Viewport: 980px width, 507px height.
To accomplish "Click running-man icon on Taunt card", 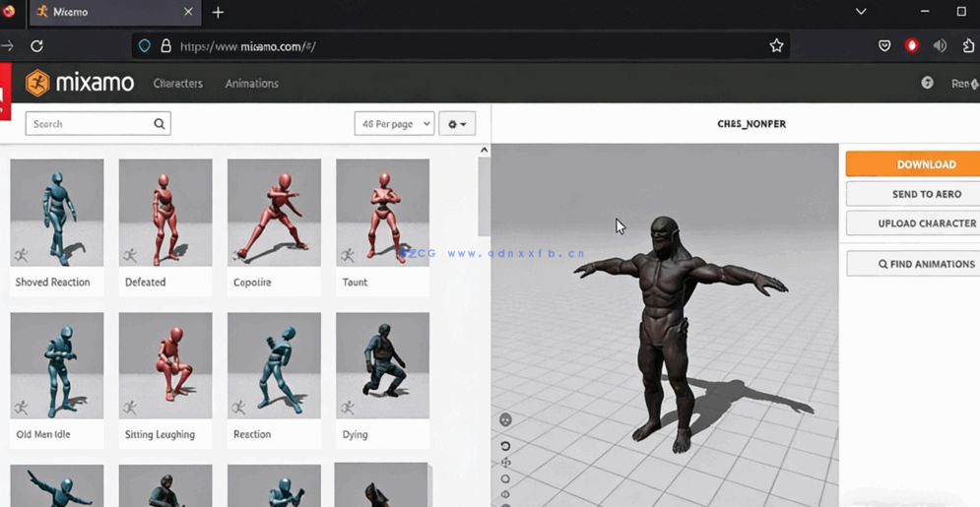I will (348, 255).
